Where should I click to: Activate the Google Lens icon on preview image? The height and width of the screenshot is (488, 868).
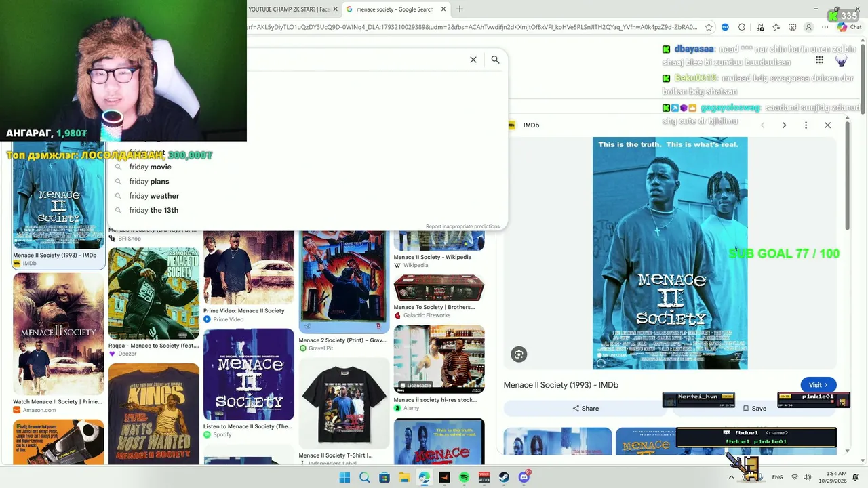coord(519,354)
